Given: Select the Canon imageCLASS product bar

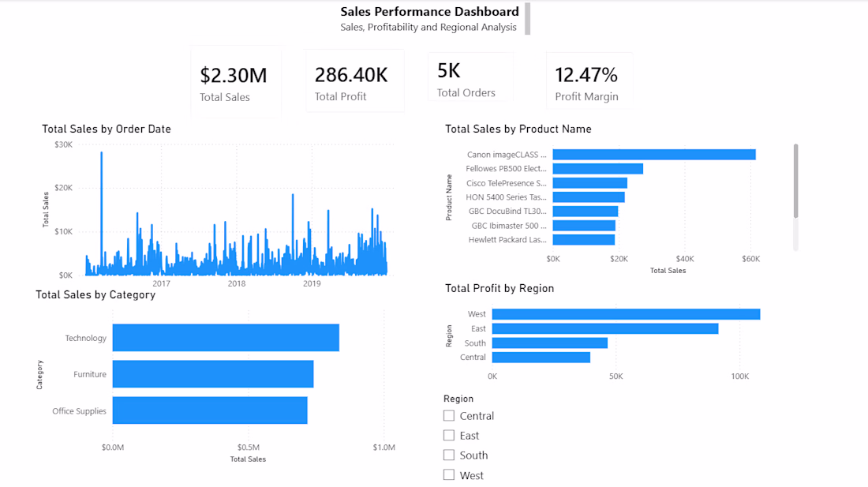Looking at the screenshot, I should (654, 155).
